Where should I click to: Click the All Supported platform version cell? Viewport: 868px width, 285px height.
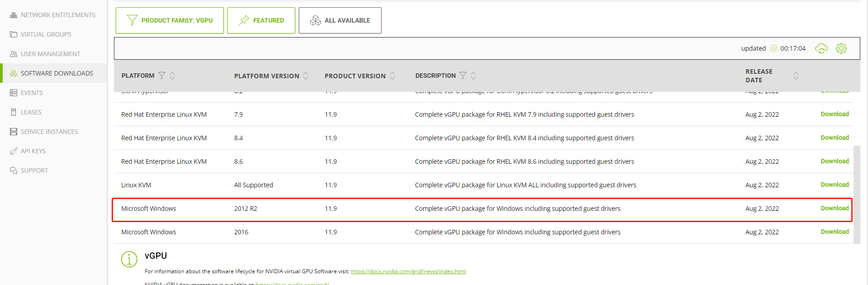(x=254, y=185)
